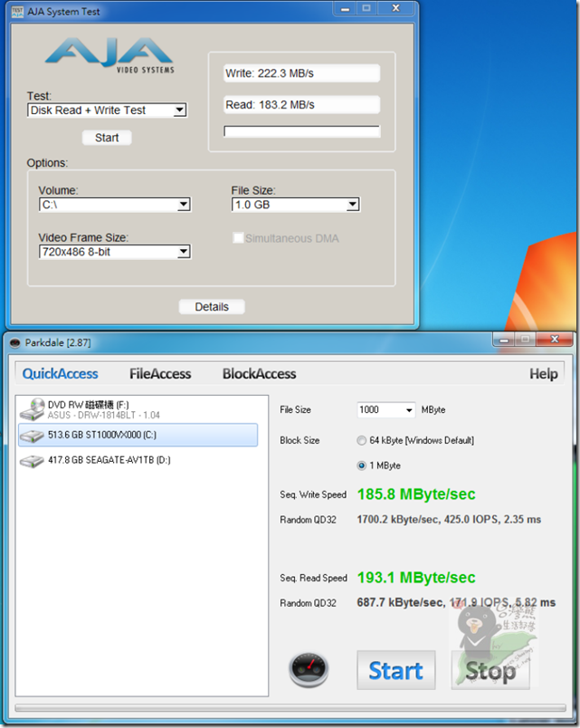Select the DVD RW ASUS DRW-1814BLT drive
580x728 pixels.
tap(138, 409)
